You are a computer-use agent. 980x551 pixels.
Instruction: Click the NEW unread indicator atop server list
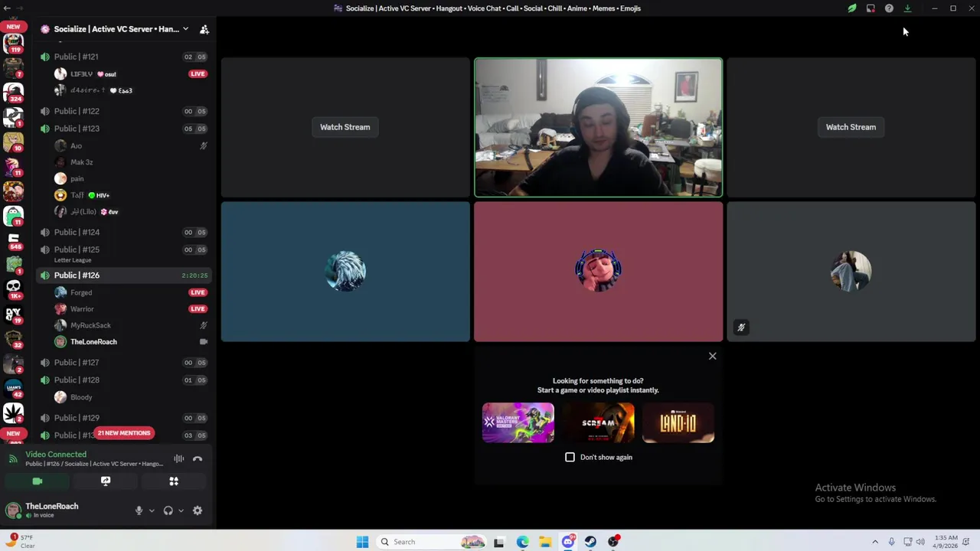pos(13,27)
